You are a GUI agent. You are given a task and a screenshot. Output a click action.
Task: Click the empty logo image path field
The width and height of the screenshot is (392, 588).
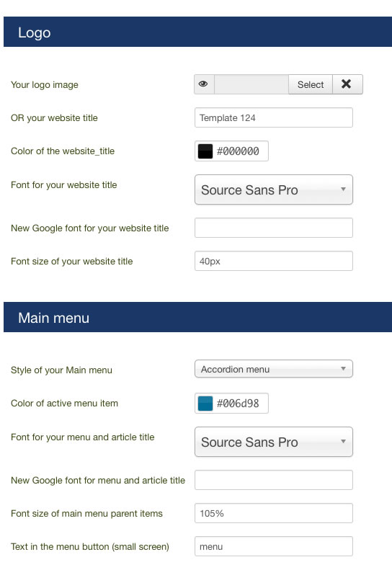[x=251, y=84]
